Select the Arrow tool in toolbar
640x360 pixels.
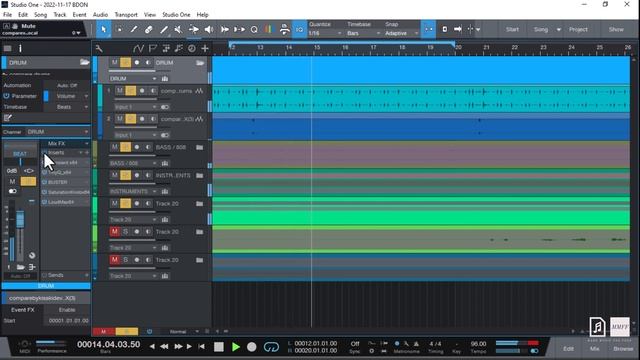click(104, 29)
